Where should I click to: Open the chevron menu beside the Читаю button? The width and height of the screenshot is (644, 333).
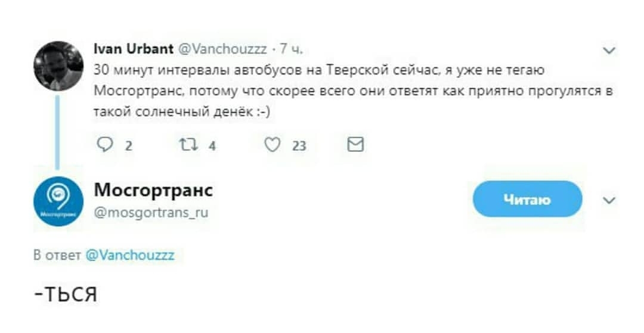[609, 200]
